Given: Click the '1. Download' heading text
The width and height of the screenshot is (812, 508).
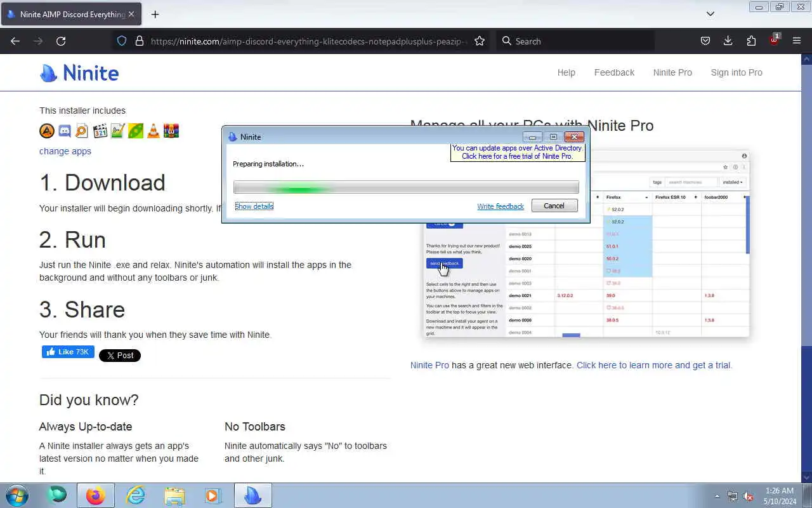Looking at the screenshot, I should [102, 183].
